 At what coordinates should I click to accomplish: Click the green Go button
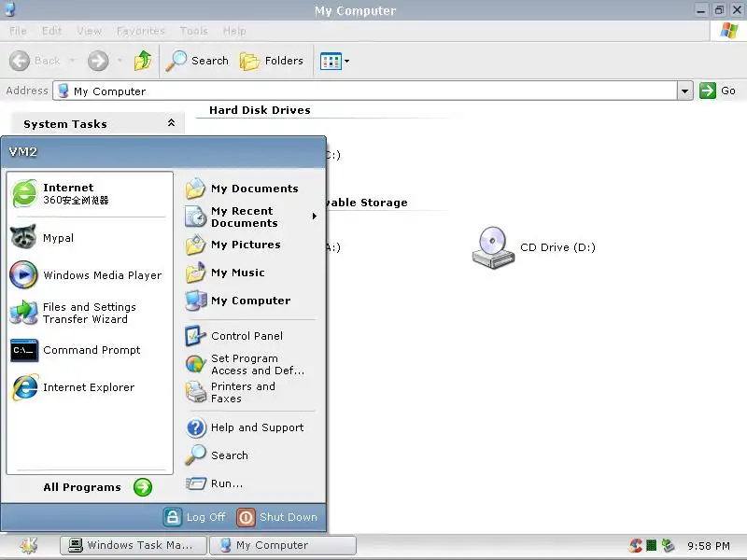pyautogui.click(x=717, y=91)
